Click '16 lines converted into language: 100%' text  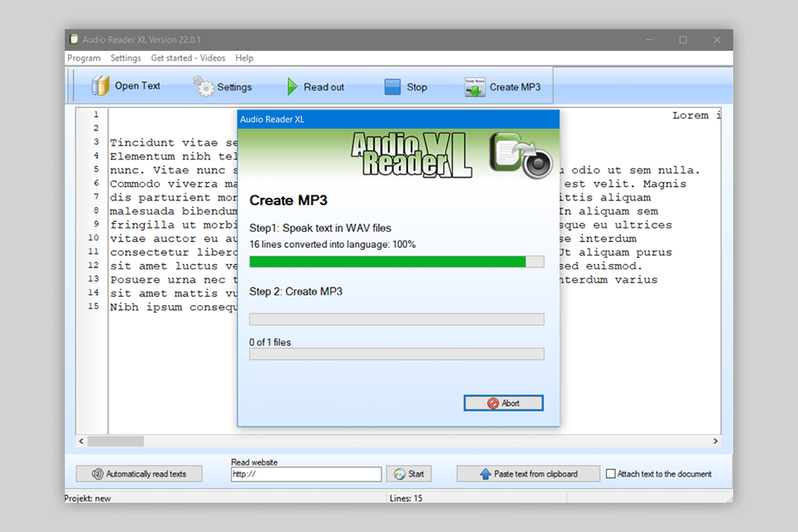332,244
